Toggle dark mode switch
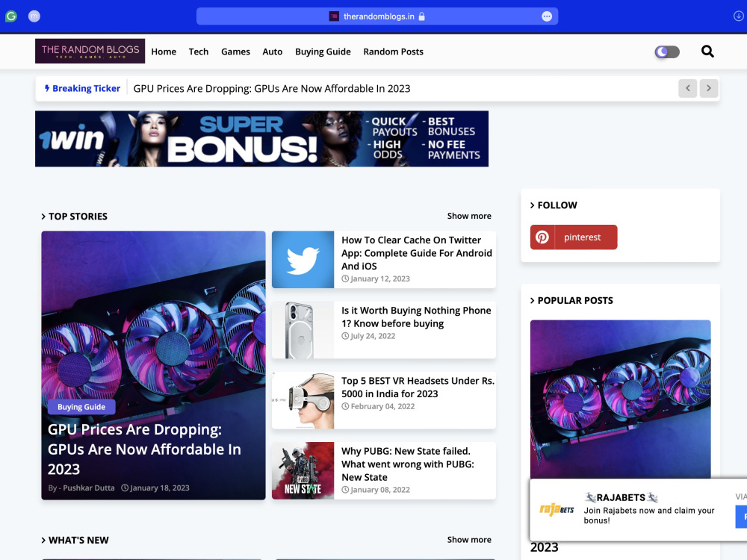Screen dimensions: 747x560 [x=667, y=52]
